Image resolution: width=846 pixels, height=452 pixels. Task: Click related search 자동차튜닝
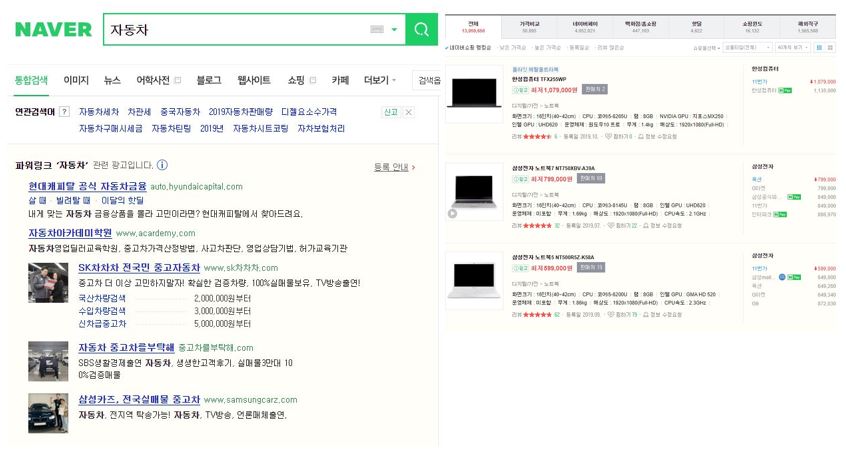click(171, 128)
